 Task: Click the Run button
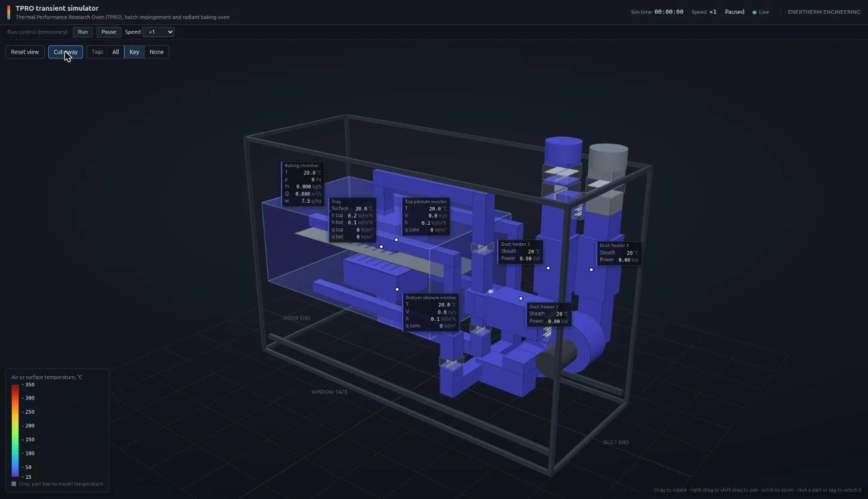(82, 32)
